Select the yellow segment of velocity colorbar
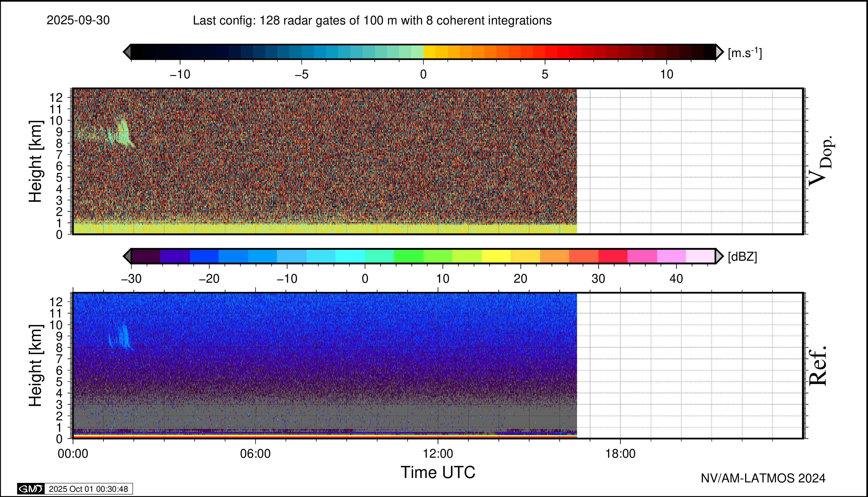Image resolution: width=868 pixels, height=497 pixels. (430, 52)
